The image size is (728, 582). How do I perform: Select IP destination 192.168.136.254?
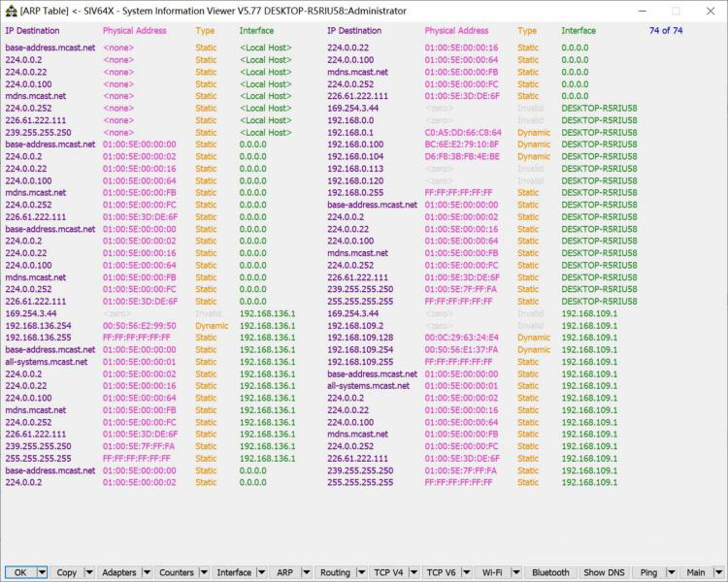38,325
